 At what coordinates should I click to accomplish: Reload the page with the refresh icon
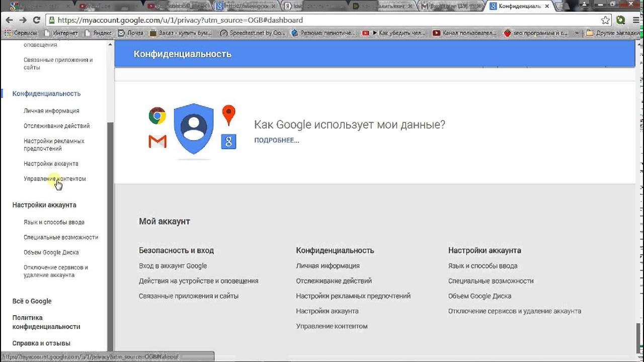pyautogui.click(x=36, y=20)
